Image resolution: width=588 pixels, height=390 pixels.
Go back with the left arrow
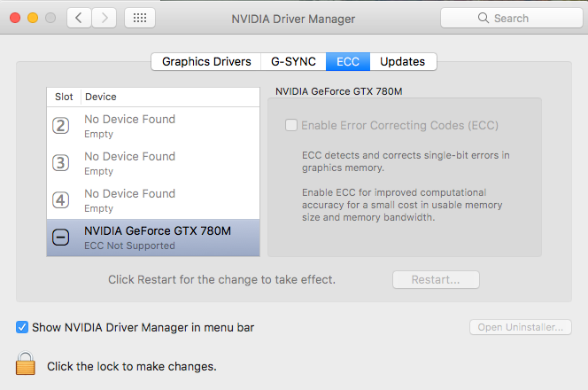(x=79, y=18)
